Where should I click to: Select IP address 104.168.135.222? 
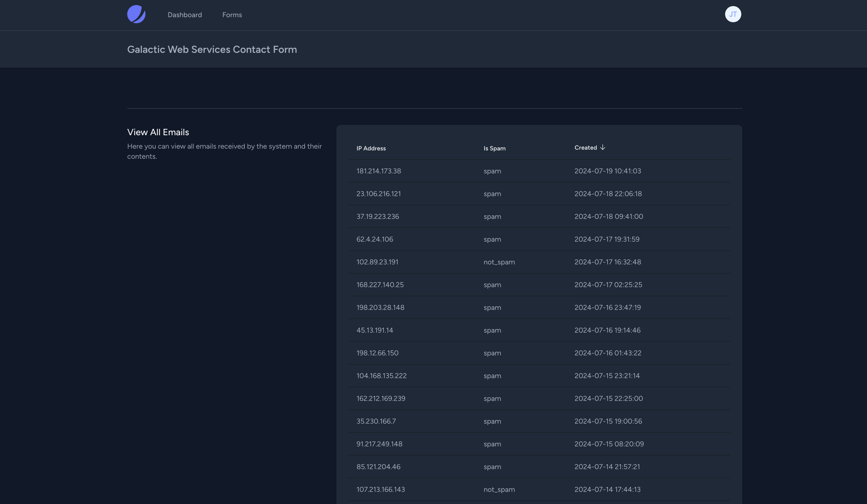[382, 375]
